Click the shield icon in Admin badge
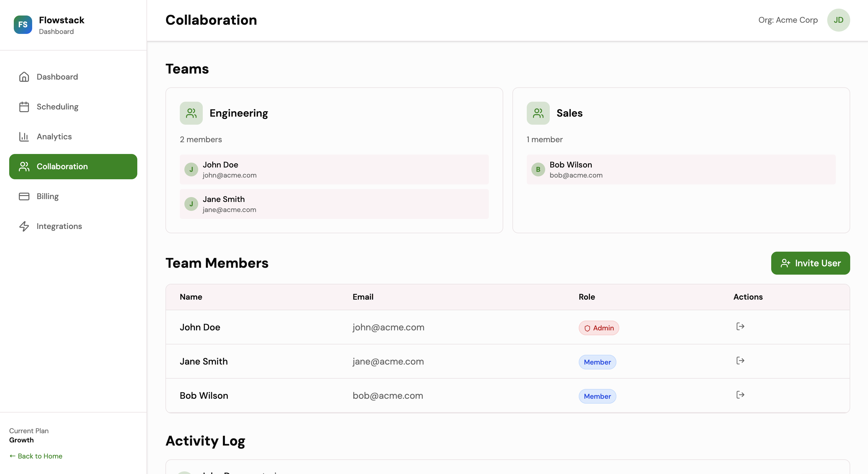The width and height of the screenshot is (868, 474). pos(587,328)
